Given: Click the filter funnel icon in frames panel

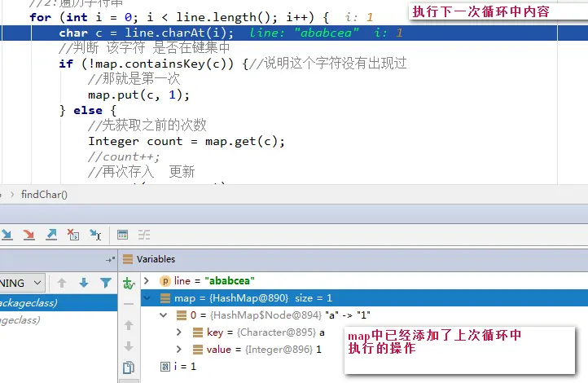Looking at the screenshot, I should pyautogui.click(x=106, y=283).
